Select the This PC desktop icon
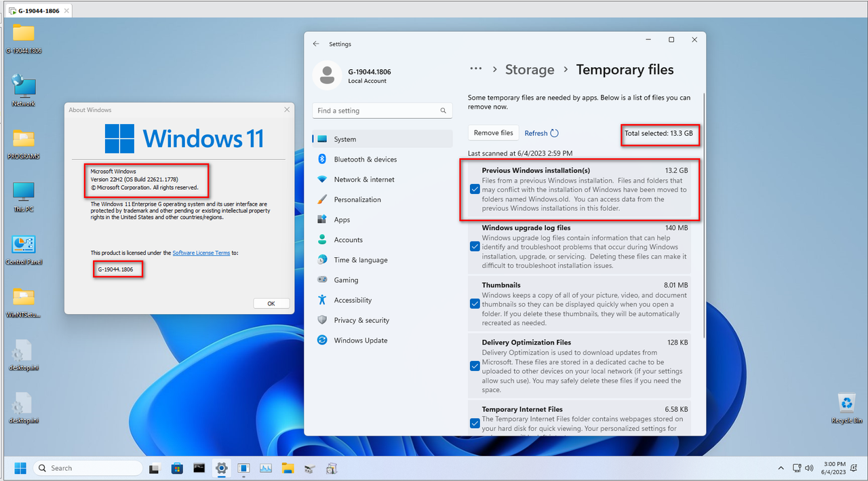This screenshot has height=481, width=868. point(24,197)
